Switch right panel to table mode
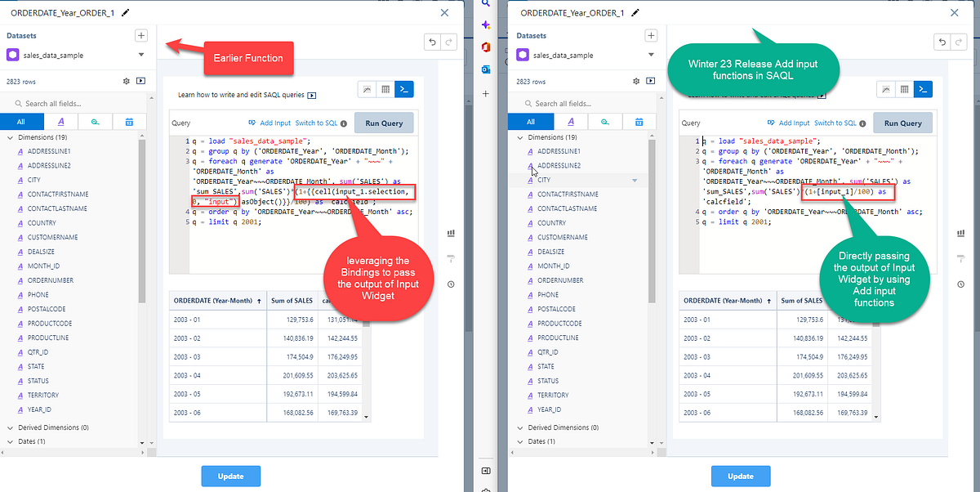The height and width of the screenshot is (492, 980). point(905,89)
